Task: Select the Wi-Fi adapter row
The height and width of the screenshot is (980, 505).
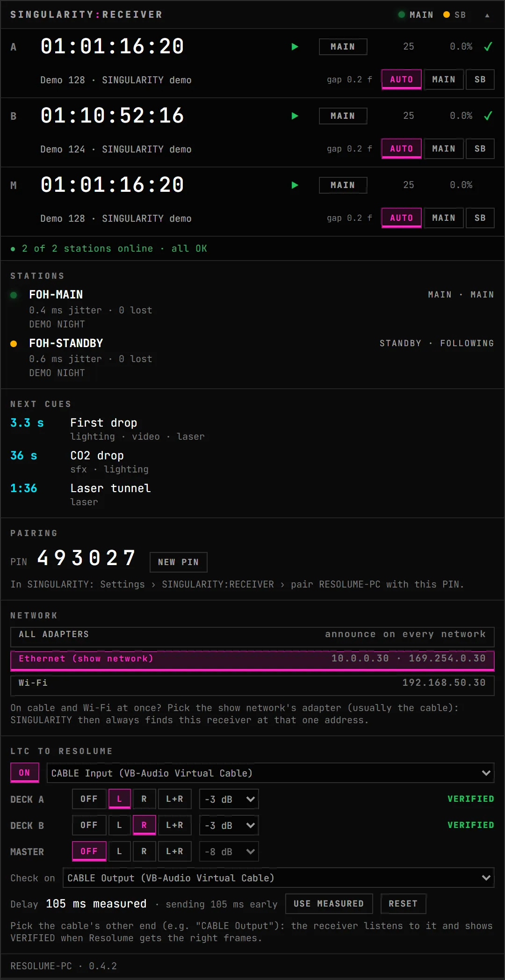Action: coord(252,685)
